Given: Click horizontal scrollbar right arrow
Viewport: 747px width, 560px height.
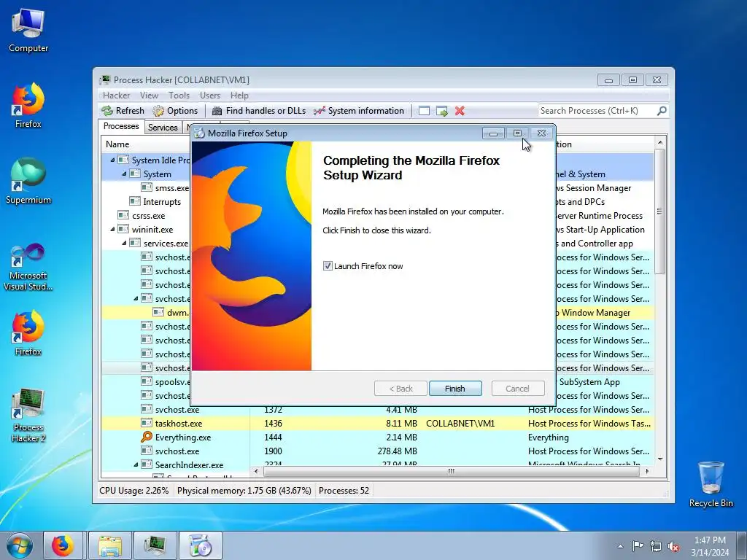Looking at the screenshot, I should click(646, 471).
